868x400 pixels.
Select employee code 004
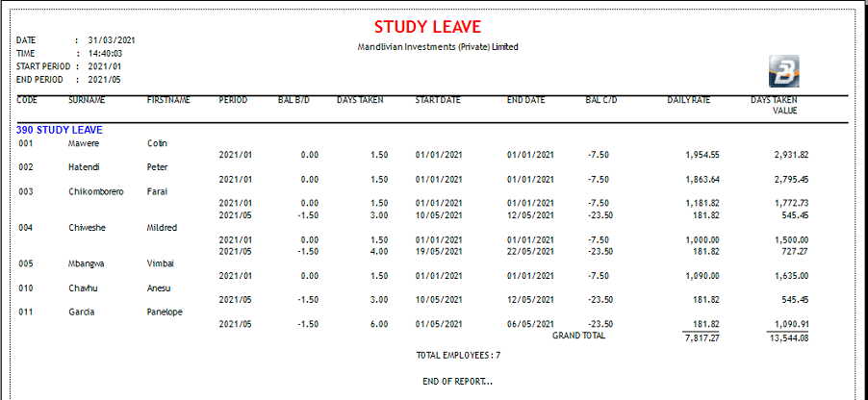26,227
